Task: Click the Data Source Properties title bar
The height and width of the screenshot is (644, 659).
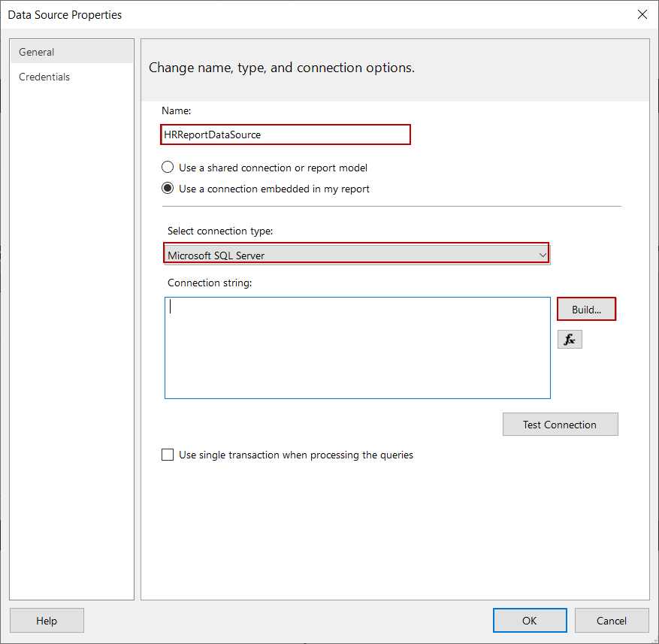Action: click(x=301, y=14)
